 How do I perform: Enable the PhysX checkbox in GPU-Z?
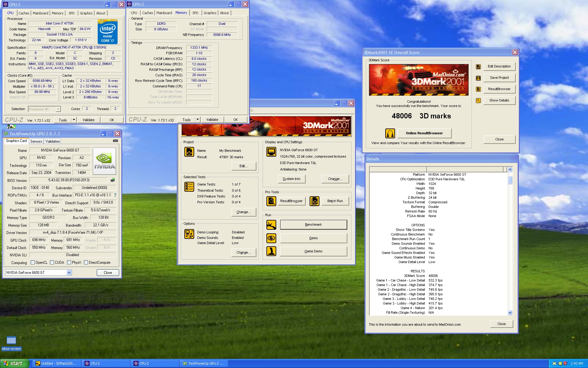click(69, 263)
